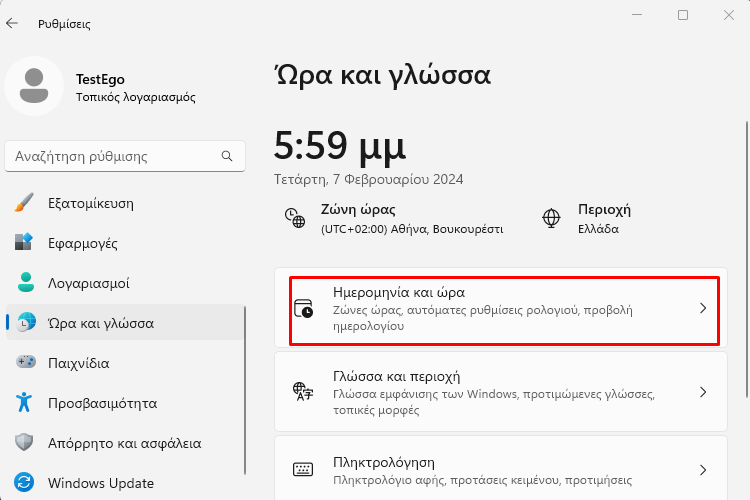Expand Γλώσσα και περιοχή via its chevron

(x=703, y=392)
